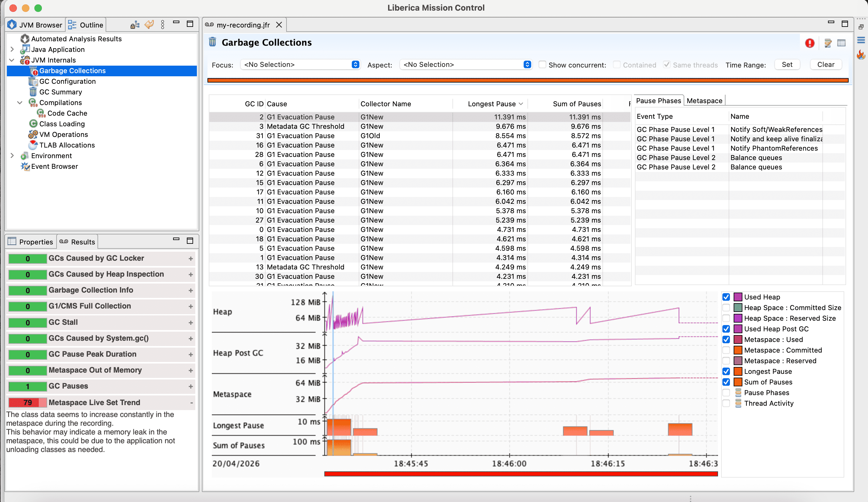The width and height of the screenshot is (868, 502).
Task: Click the Event Browser icon
Action: [25, 166]
